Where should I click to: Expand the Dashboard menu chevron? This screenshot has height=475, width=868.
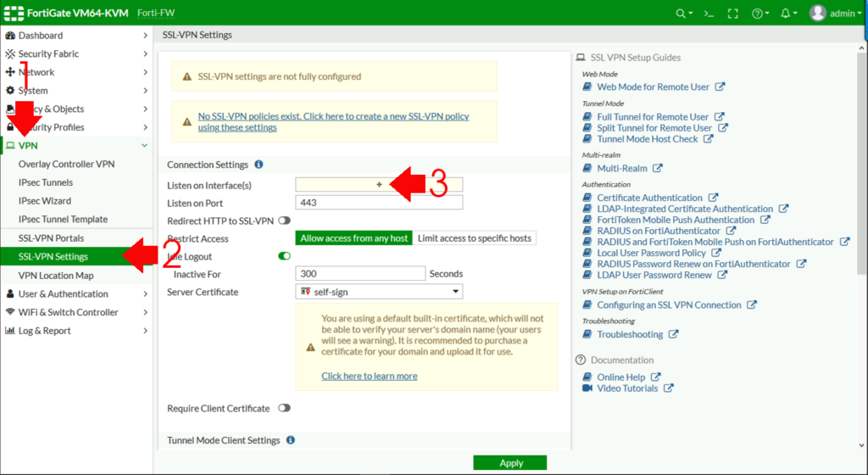tap(145, 36)
